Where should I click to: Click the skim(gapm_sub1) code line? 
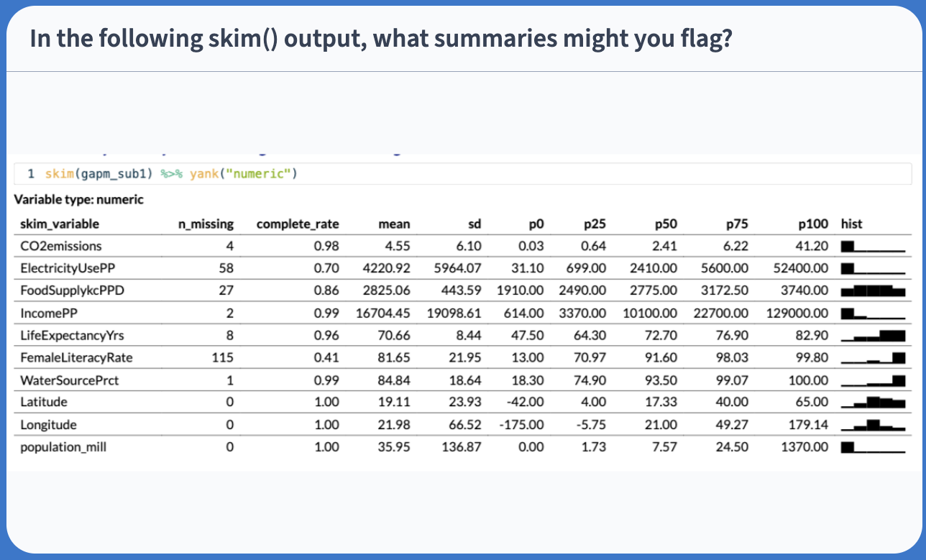[171, 174]
